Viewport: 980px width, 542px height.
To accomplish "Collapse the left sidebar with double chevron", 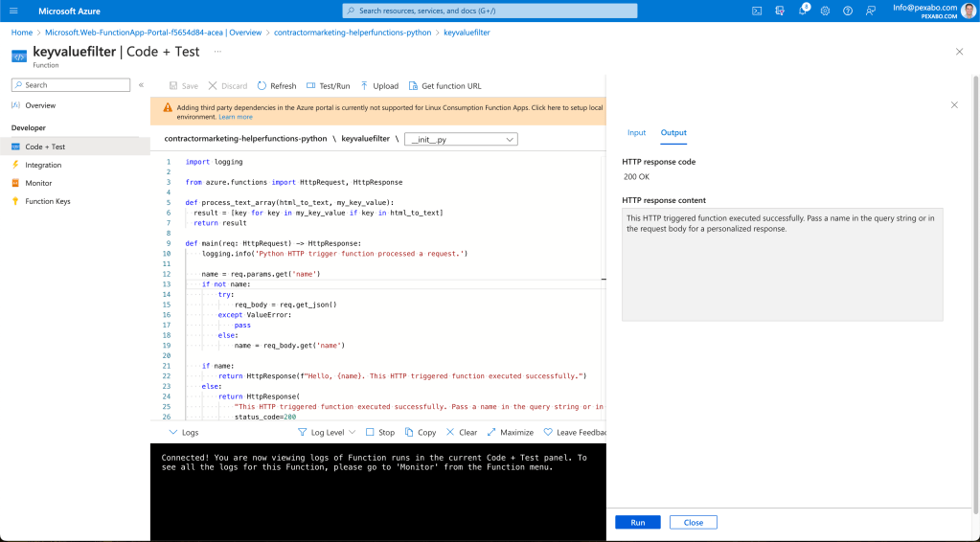I will click(x=141, y=85).
